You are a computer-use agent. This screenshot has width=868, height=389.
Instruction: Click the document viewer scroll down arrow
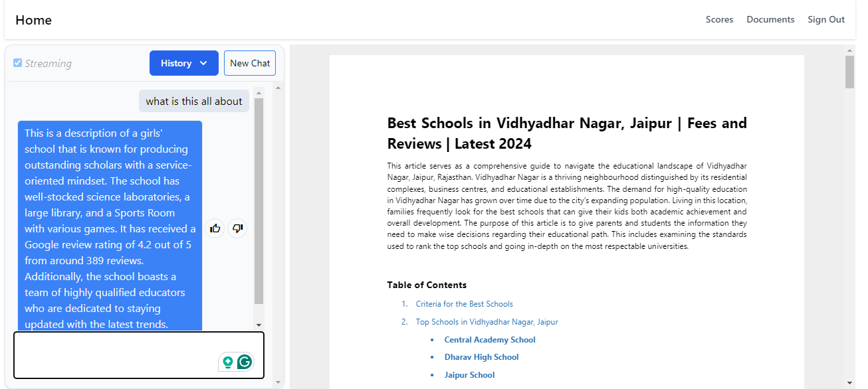(850, 382)
